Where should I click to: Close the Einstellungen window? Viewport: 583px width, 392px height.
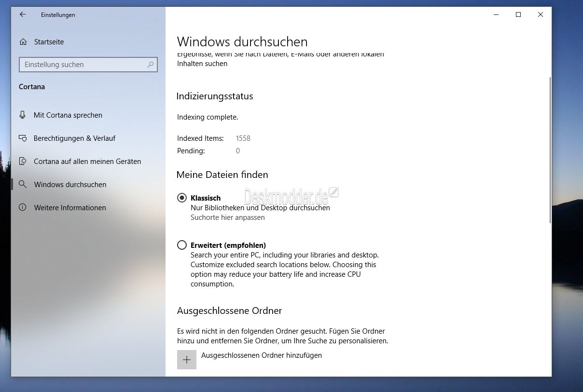click(x=541, y=14)
